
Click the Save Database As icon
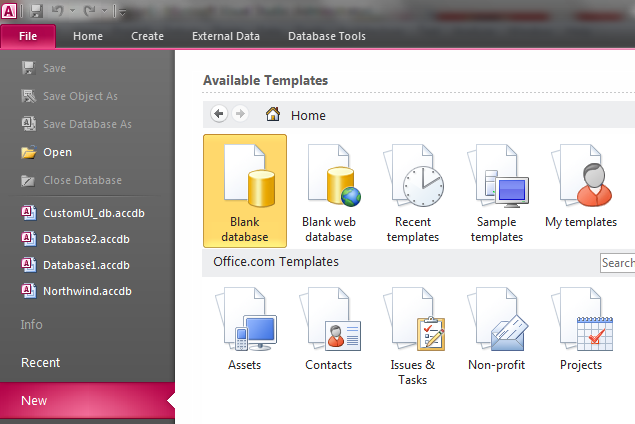click(x=29, y=124)
